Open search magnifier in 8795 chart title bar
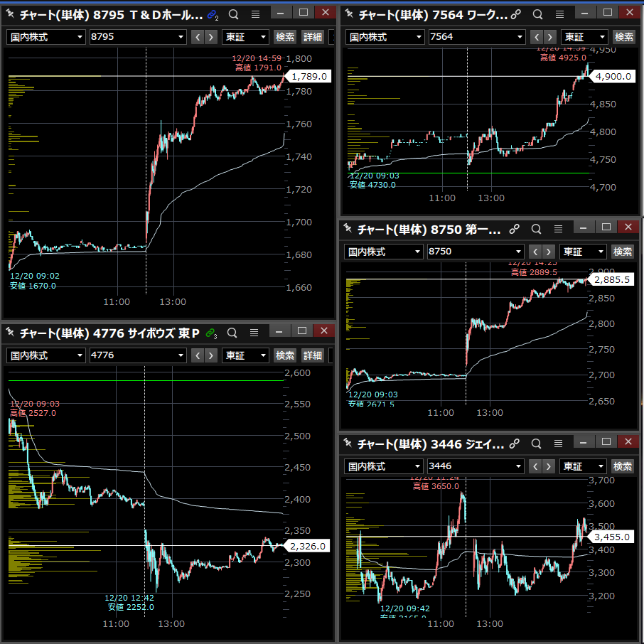644x644 pixels. click(233, 14)
